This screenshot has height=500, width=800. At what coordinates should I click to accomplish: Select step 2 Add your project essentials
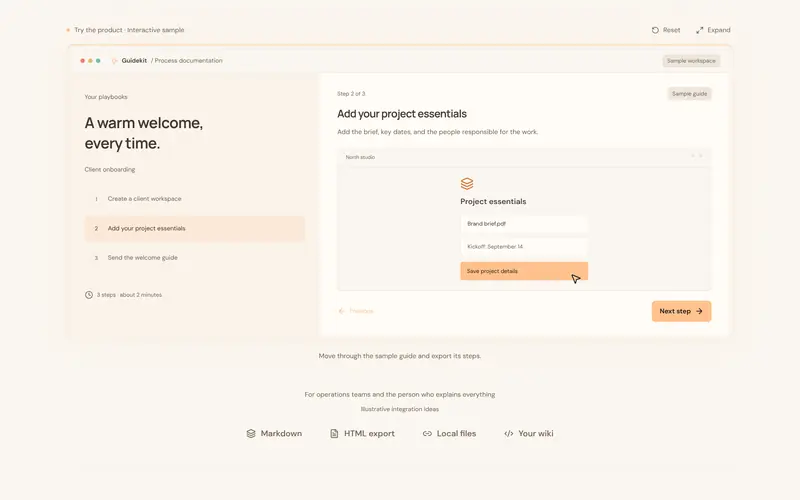click(x=194, y=229)
